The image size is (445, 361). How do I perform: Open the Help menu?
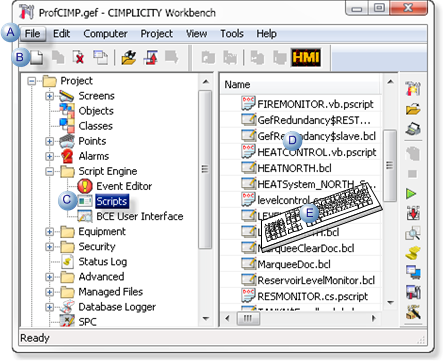point(266,34)
